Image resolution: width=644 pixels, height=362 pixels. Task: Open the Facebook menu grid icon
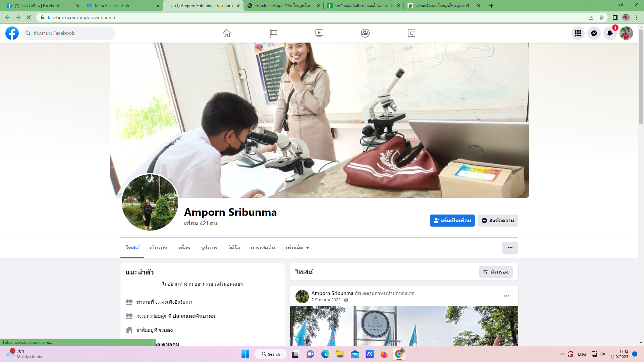pyautogui.click(x=578, y=33)
